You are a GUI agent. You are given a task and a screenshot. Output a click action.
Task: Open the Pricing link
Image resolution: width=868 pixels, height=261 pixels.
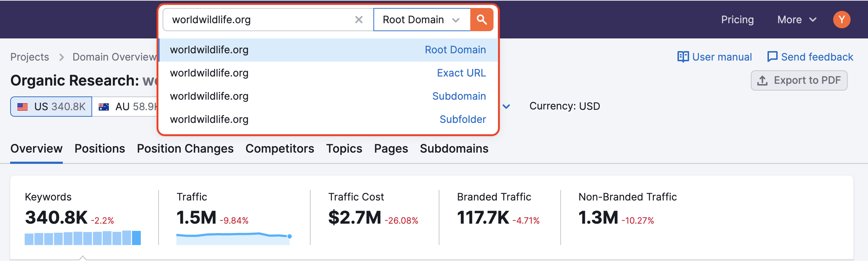point(737,20)
